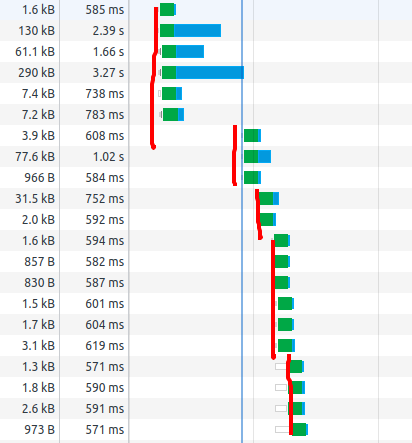Screen dimensions: 412x443
Task: Click the 966 B size cell
Action: click(39, 178)
